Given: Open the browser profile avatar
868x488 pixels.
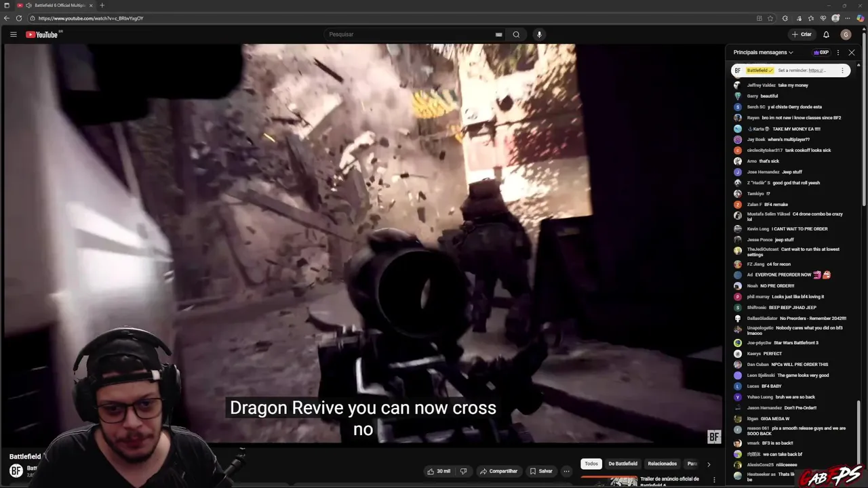Looking at the screenshot, I should coord(835,18).
